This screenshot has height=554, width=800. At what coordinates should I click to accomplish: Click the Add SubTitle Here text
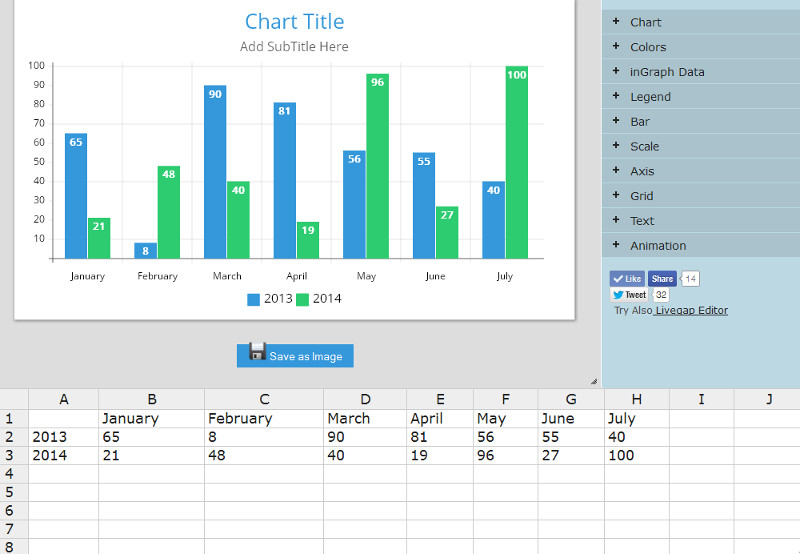294,47
